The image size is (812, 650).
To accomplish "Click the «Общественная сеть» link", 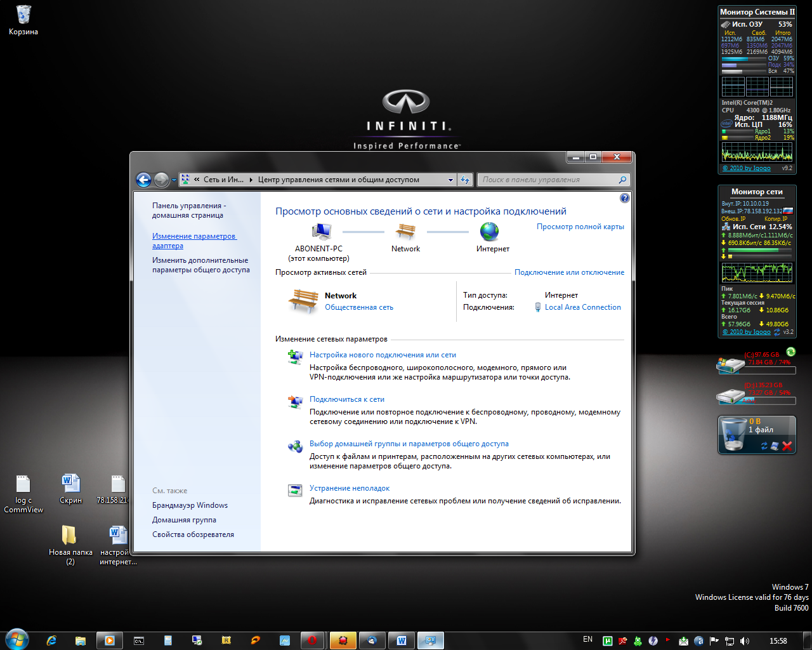I will (x=359, y=307).
